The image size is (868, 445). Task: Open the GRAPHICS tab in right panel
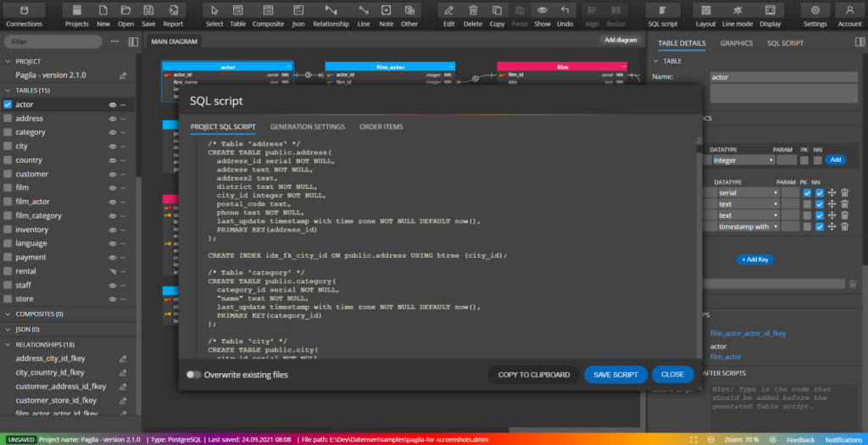(737, 42)
